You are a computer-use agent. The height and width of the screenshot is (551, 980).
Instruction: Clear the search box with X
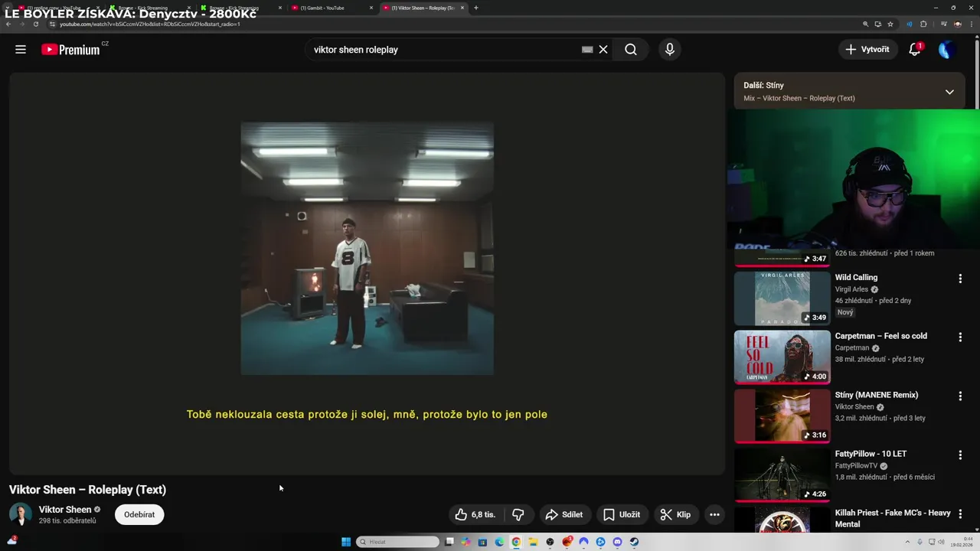(x=603, y=50)
